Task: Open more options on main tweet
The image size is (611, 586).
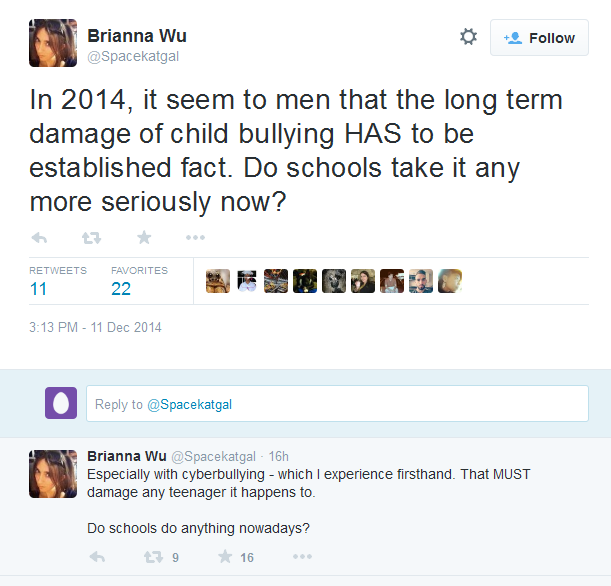Action: [195, 237]
